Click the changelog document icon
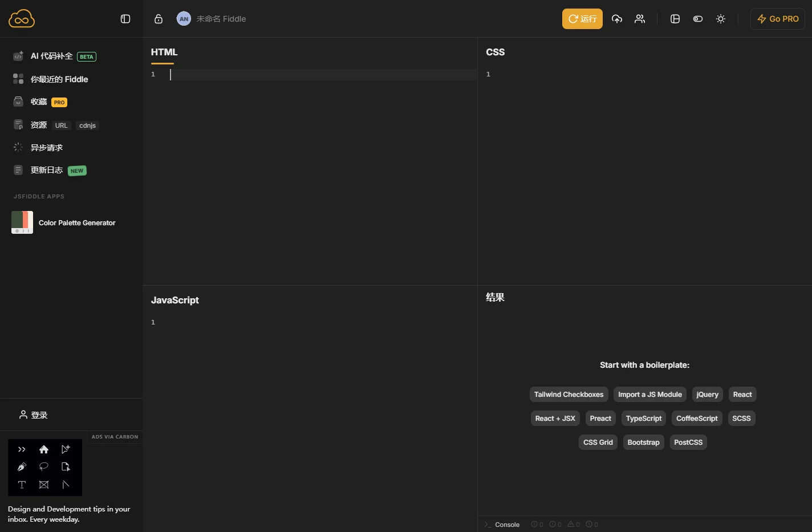Image resolution: width=812 pixels, height=532 pixels. (x=18, y=170)
